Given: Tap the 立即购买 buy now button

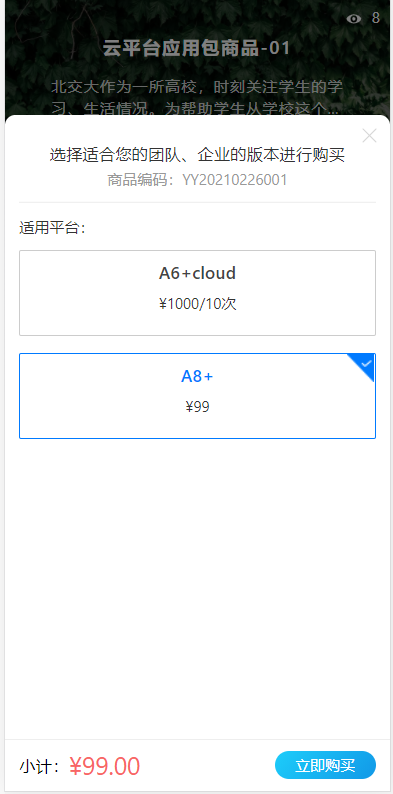Looking at the screenshot, I should coord(325,765).
